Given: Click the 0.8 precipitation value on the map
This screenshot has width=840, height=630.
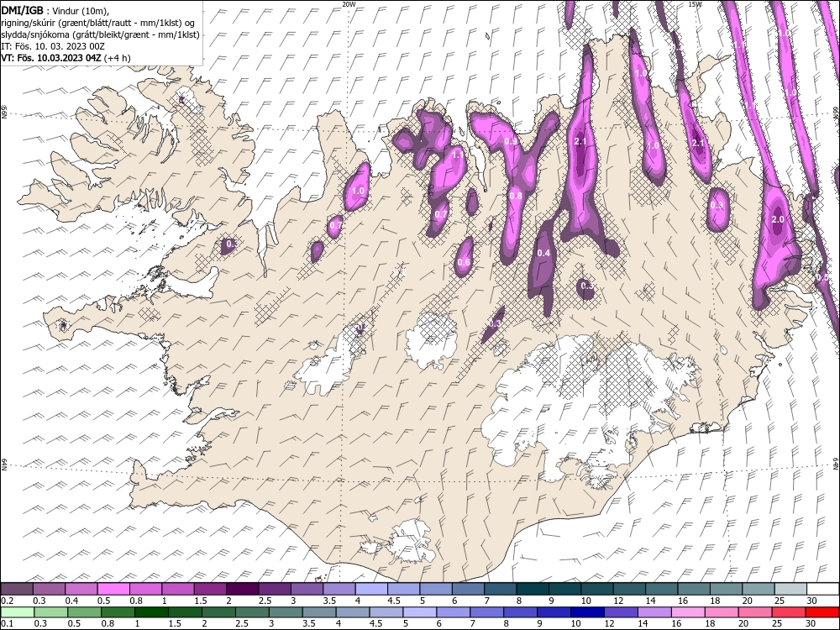Looking at the screenshot, I should tap(516, 196).
